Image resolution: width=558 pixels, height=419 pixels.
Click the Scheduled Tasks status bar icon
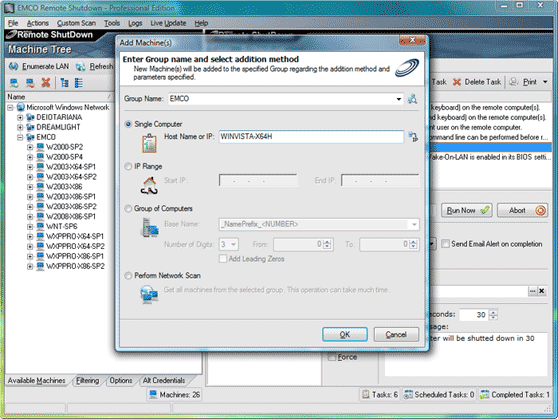coord(408,394)
